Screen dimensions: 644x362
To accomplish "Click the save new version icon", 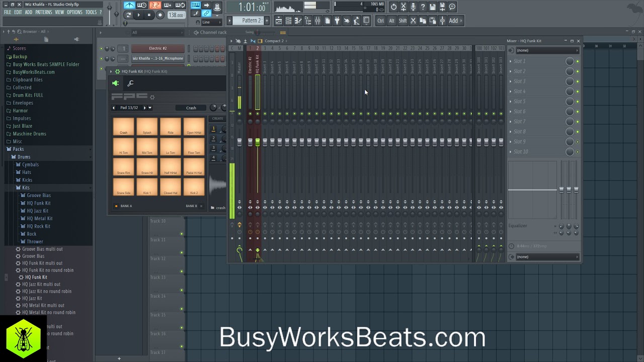I will [x=442, y=7].
